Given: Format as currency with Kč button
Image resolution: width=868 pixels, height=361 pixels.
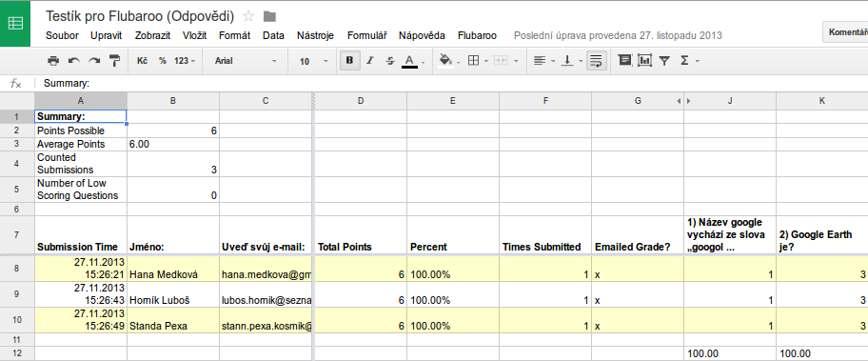Looking at the screenshot, I should click(x=142, y=61).
